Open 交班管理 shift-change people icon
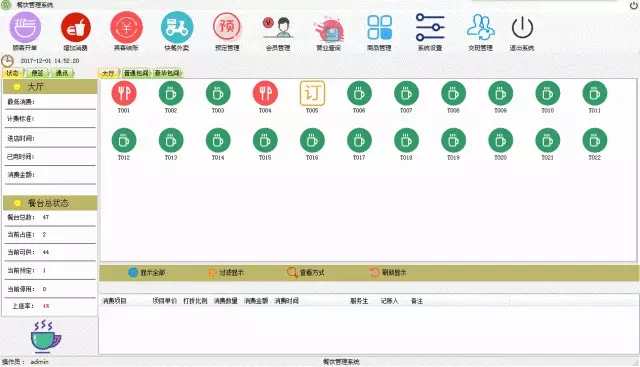This screenshot has width=640, height=367. [x=481, y=27]
